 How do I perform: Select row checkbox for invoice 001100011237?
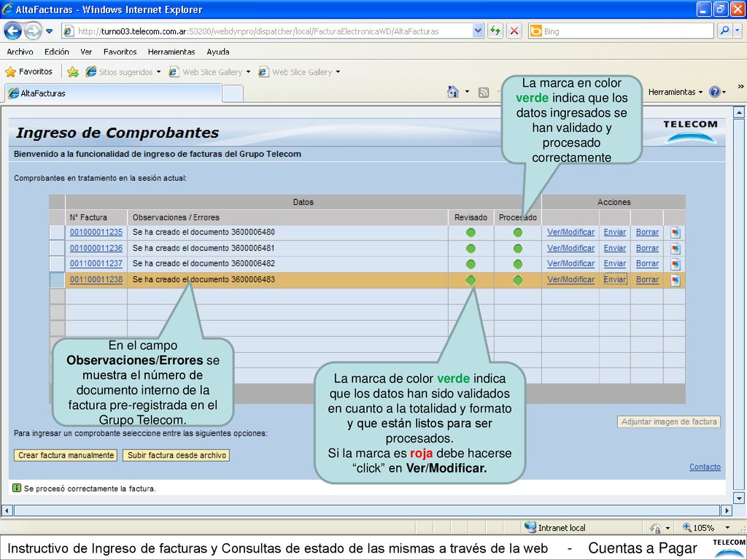tap(57, 264)
